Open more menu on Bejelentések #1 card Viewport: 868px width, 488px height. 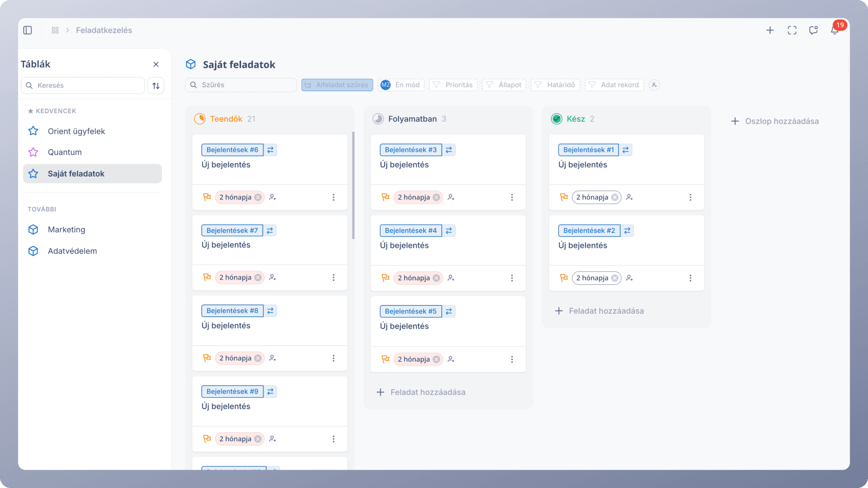tap(690, 197)
